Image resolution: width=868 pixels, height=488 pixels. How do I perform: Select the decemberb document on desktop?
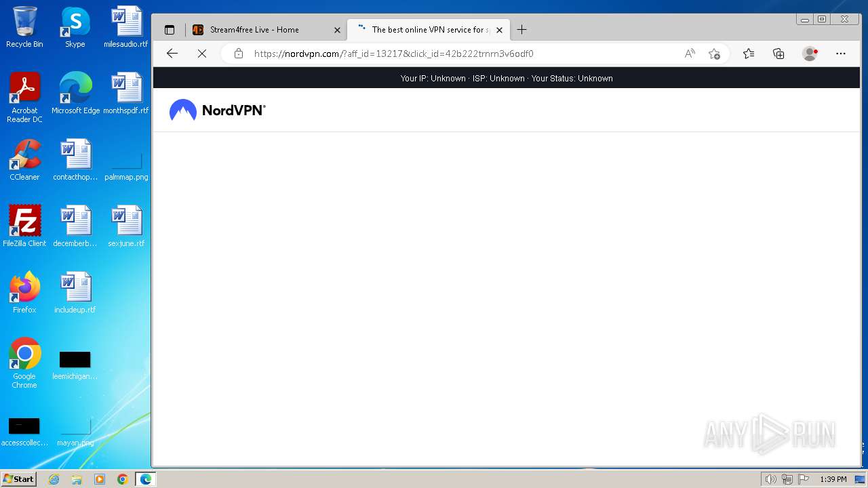[75, 226]
